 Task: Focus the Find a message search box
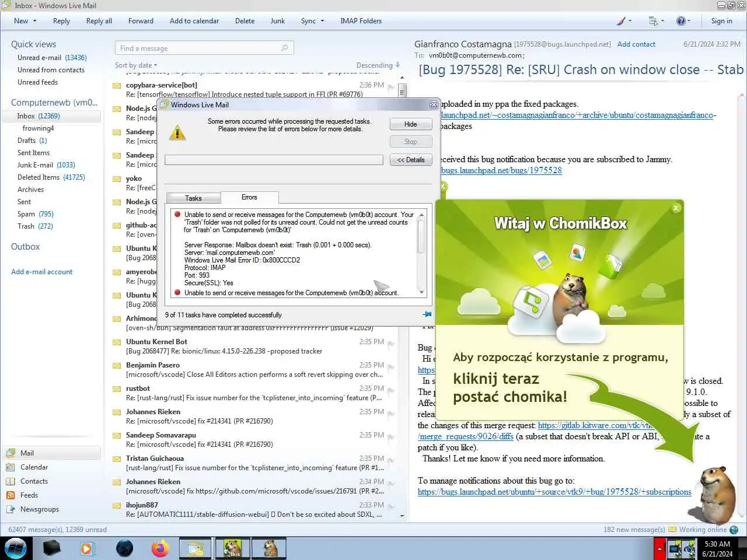204,48
